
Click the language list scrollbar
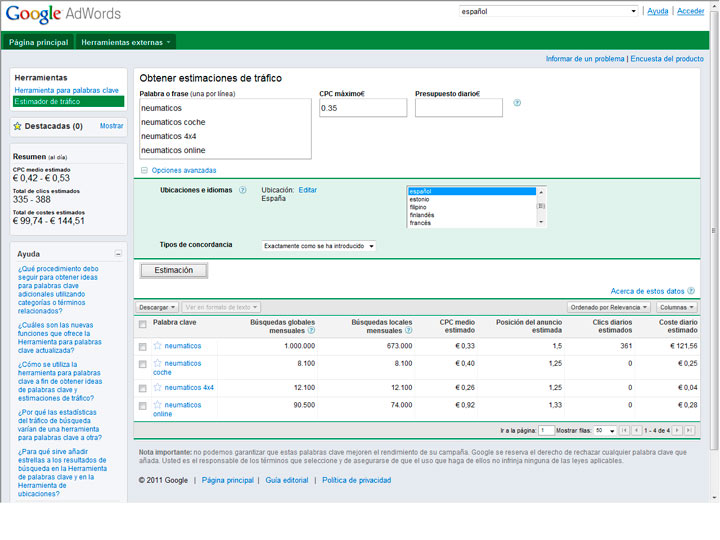pyautogui.click(x=541, y=207)
